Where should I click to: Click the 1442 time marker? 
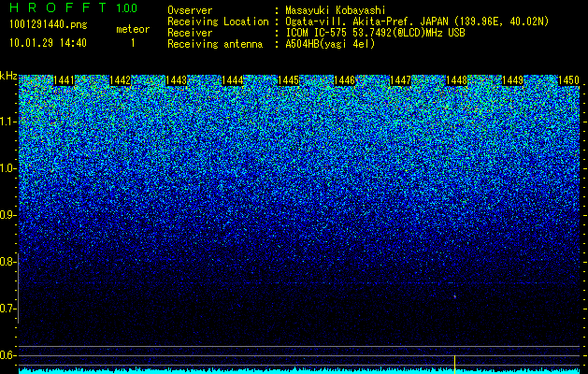(120, 80)
